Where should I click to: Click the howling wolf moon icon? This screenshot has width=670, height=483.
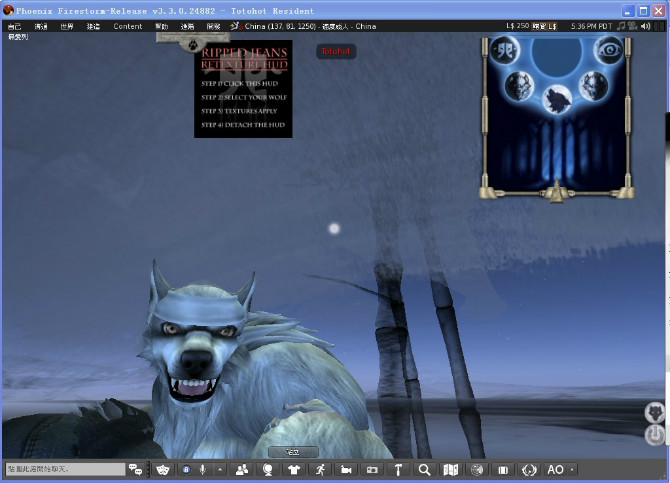point(557,100)
